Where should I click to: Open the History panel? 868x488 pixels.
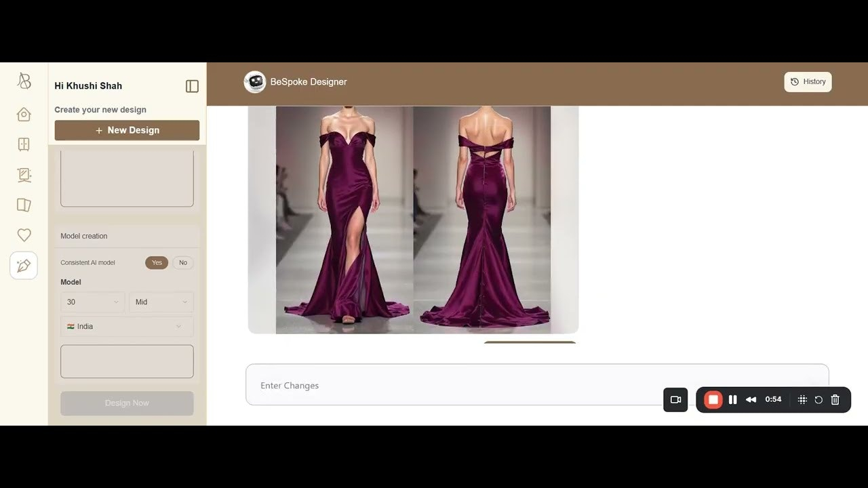(808, 82)
